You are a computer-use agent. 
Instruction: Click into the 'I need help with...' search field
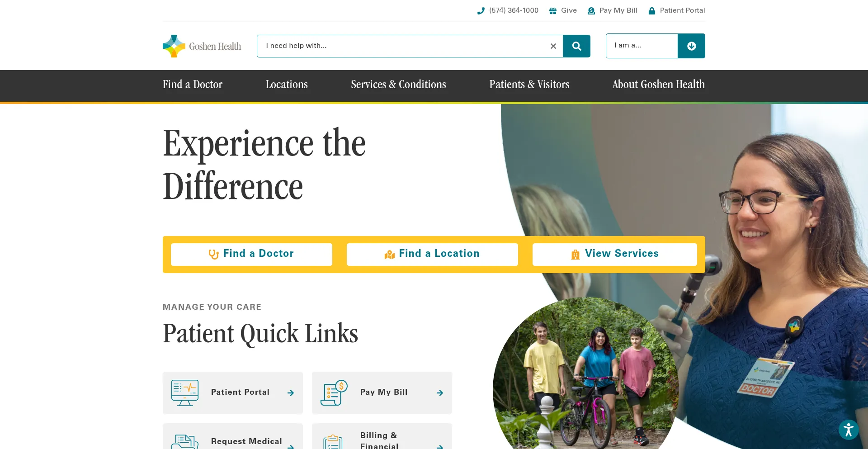pos(402,46)
